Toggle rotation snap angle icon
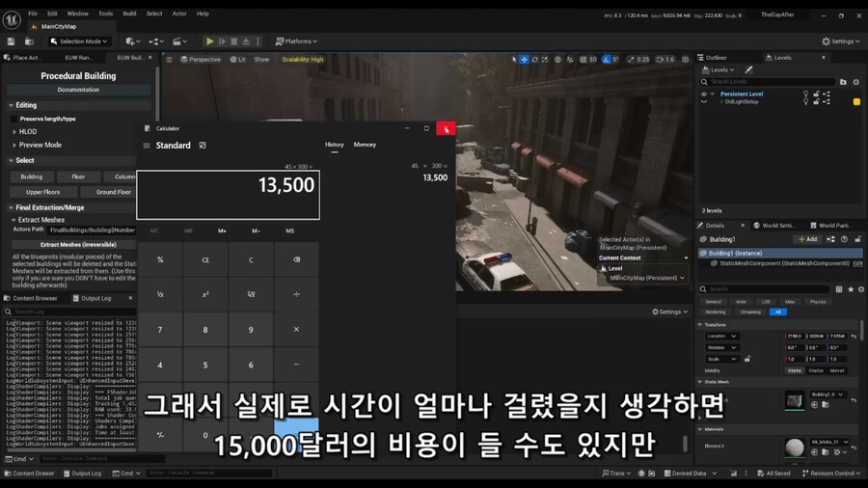Viewport: 868px width, 488px height. pyautogui.click(x=607, y=59)
